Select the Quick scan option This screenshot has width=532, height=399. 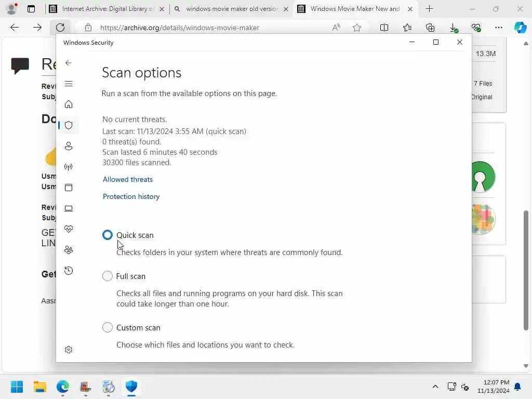[x=107, y=235]
